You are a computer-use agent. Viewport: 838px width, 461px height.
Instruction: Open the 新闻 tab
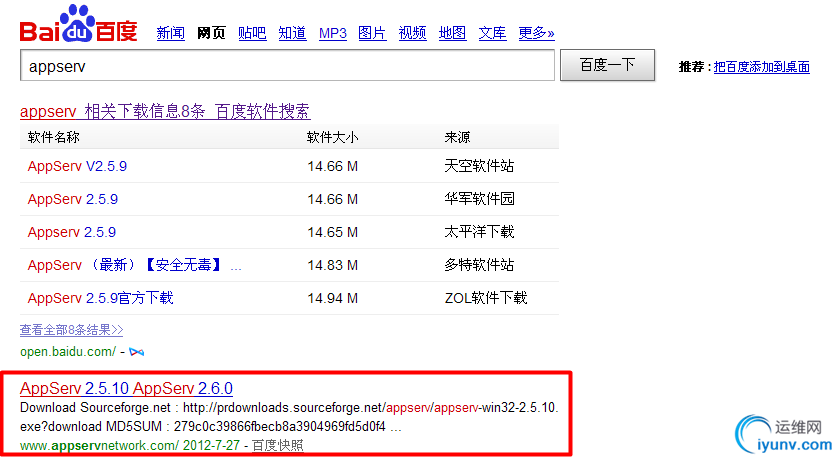[x=170, y=33]
